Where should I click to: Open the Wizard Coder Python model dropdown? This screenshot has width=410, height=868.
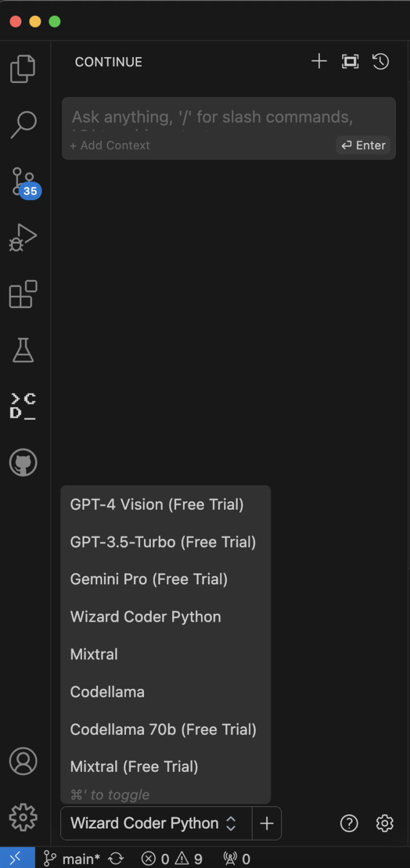153,823
